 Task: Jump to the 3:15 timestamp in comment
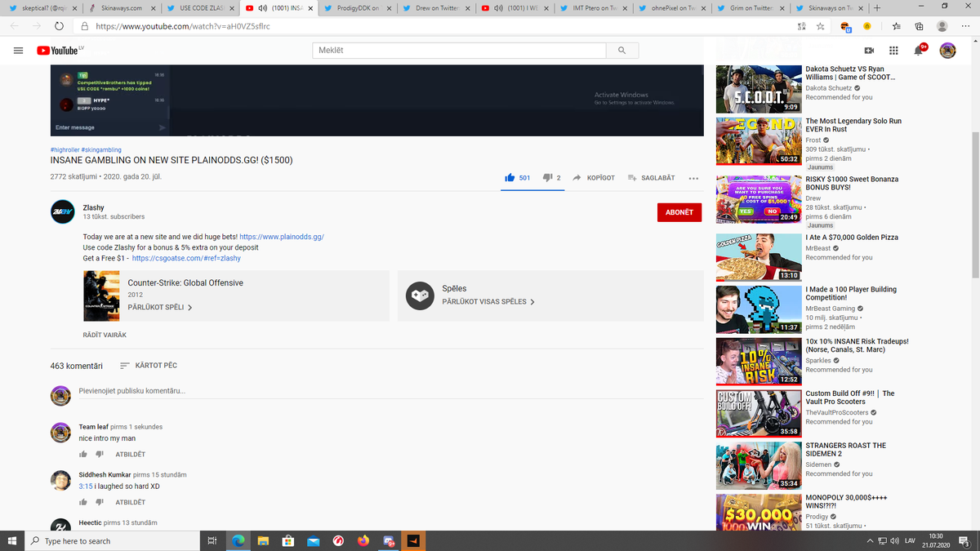coord(85,487)
